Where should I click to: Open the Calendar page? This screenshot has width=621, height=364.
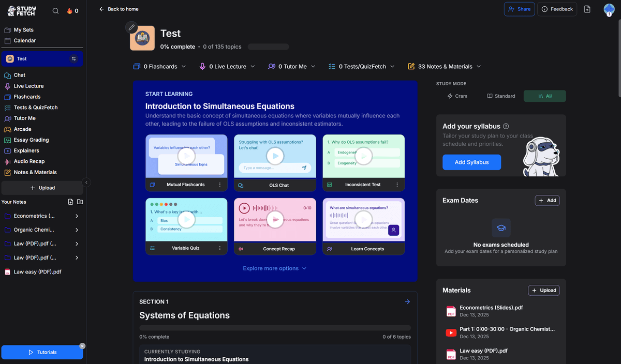24,40
